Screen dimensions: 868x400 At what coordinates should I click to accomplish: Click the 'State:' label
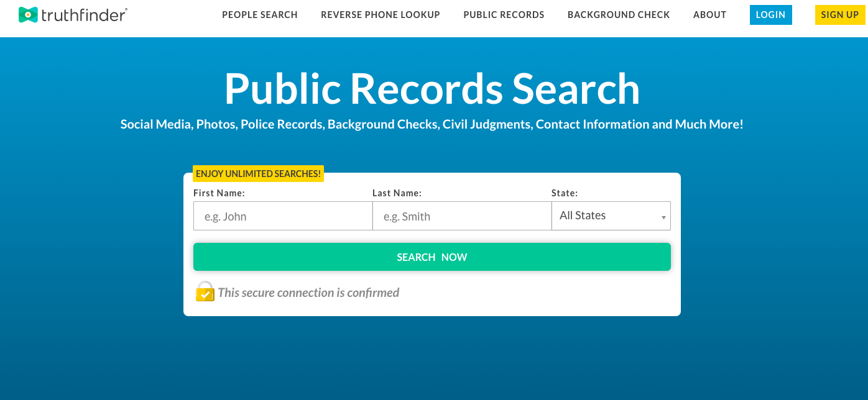point(565,193)
